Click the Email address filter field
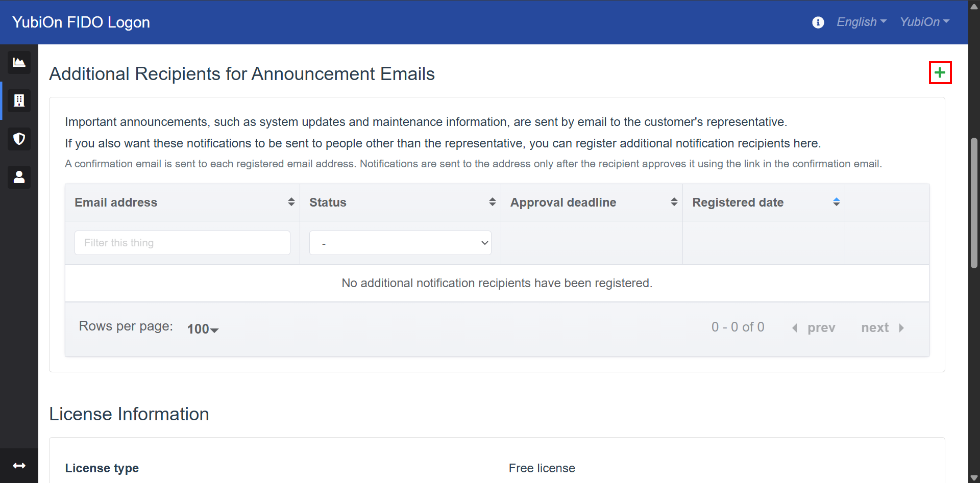The image size is (980, 483). pyautogui.click(x=182, y=243)
